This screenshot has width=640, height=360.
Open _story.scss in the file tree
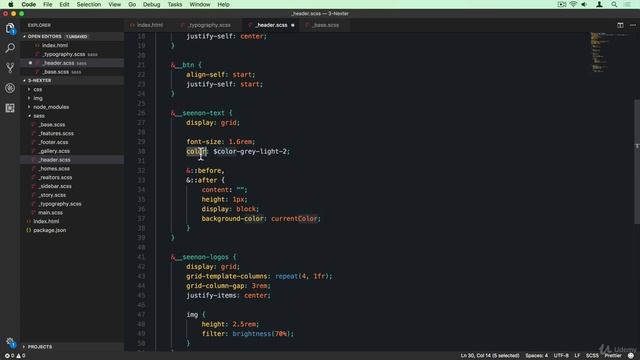[x=53, y=195]
